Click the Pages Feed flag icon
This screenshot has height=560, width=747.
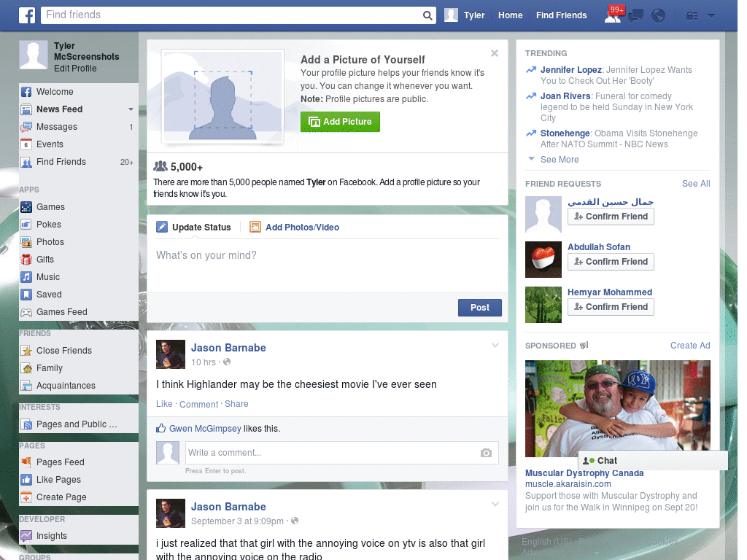click(x=26, y=462)
